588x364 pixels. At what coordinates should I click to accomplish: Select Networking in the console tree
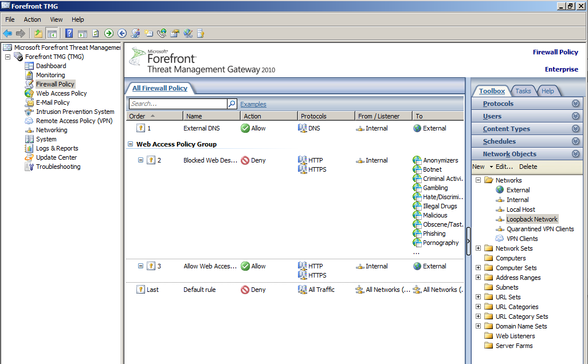click(x=52, y=130)
